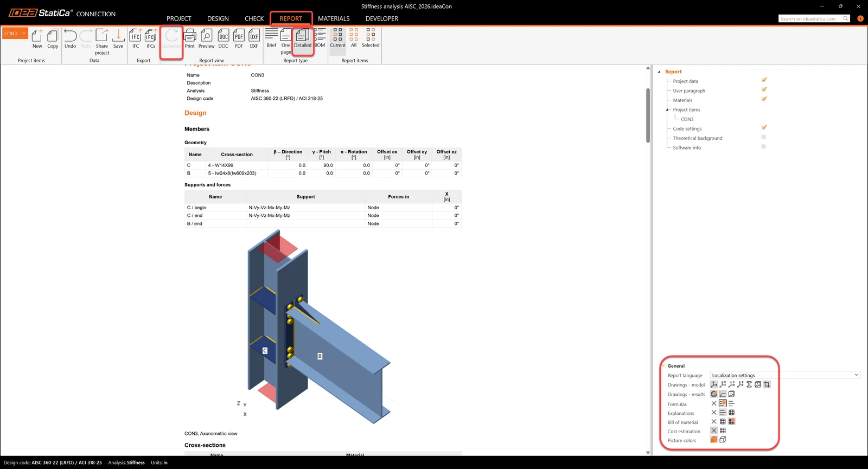
Task: Collapse the Report tree root
Action: (659, 72)
